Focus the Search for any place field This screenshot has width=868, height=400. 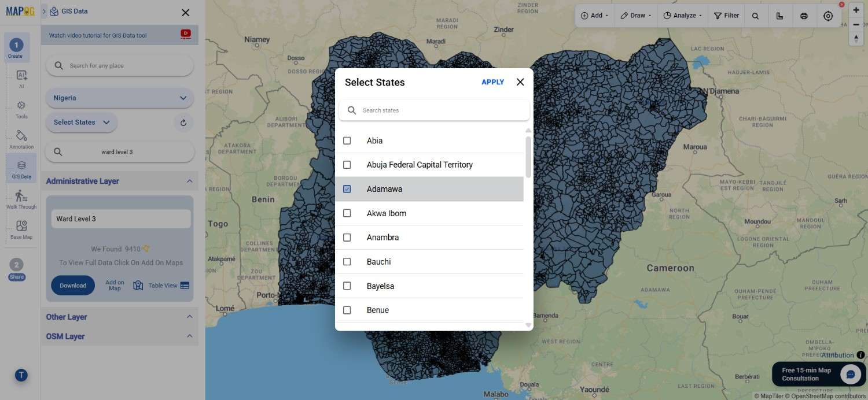point(119,65)
